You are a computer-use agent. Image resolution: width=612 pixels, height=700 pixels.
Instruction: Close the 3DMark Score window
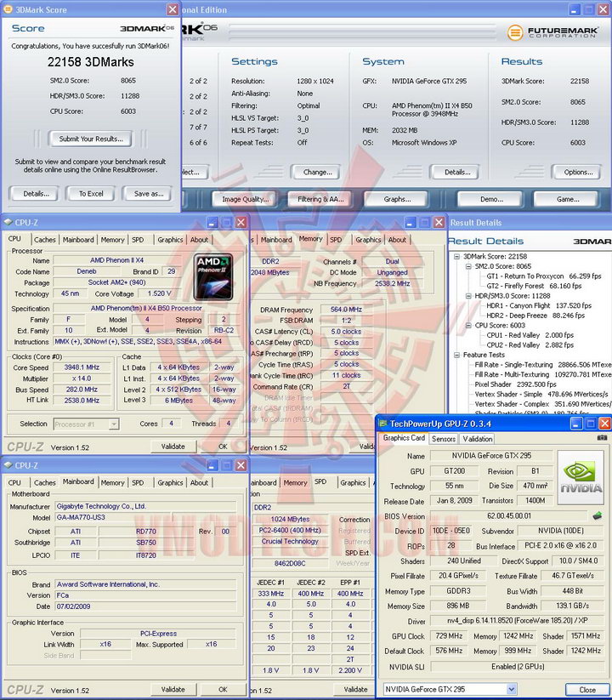click(173, 9)
